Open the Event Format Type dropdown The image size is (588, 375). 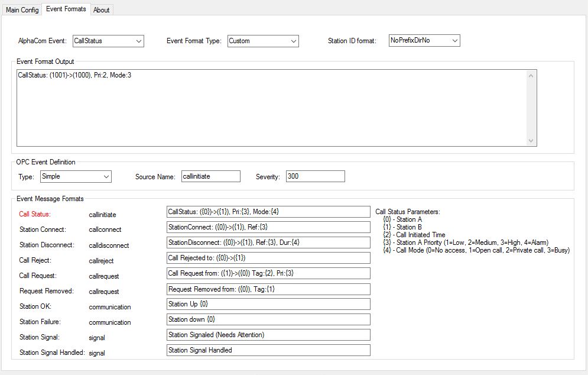[263, 41]
